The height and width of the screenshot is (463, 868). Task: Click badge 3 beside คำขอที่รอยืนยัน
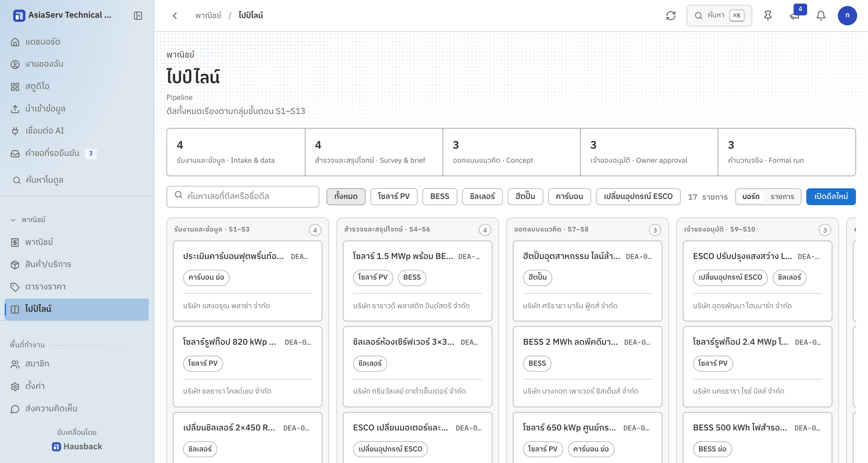91,153
